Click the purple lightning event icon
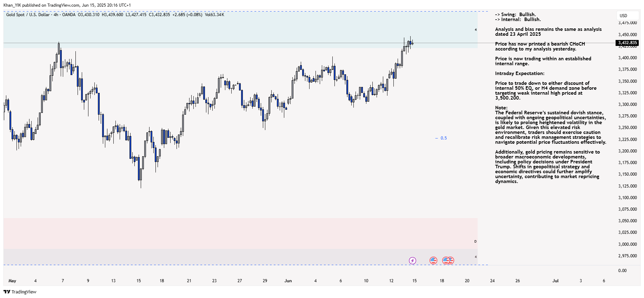This screenshot has width=644, height=298. [412, 260]
